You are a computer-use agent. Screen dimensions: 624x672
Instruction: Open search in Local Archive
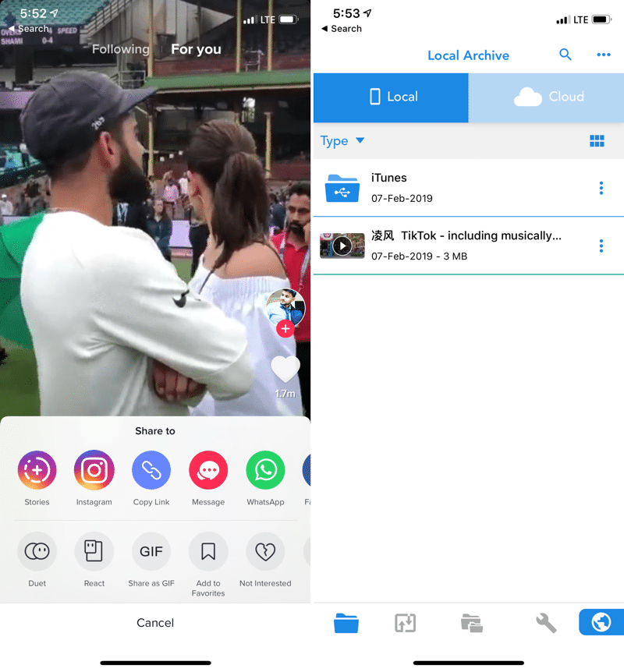point(565,55)
